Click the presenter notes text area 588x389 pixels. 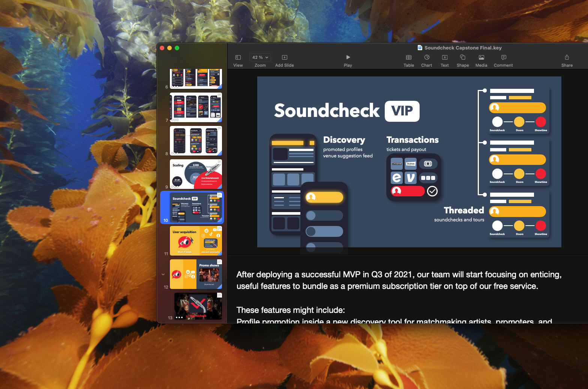(x=408, y=289)
